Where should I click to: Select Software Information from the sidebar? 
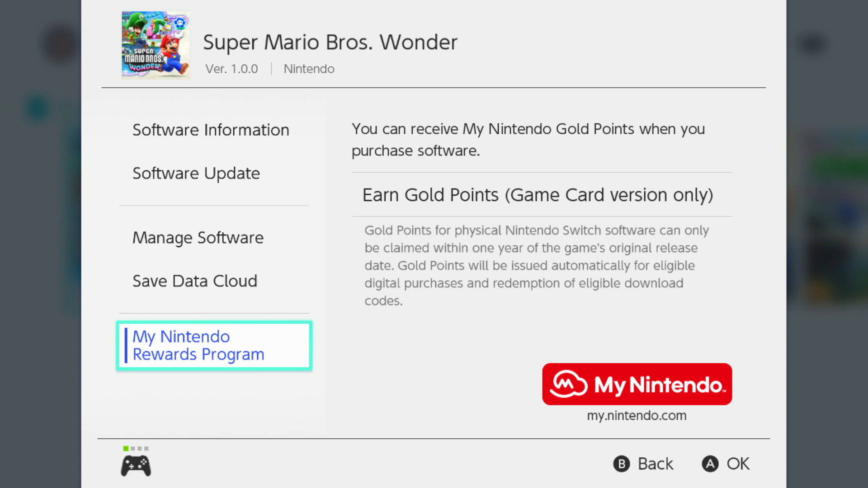click(211, 130)
